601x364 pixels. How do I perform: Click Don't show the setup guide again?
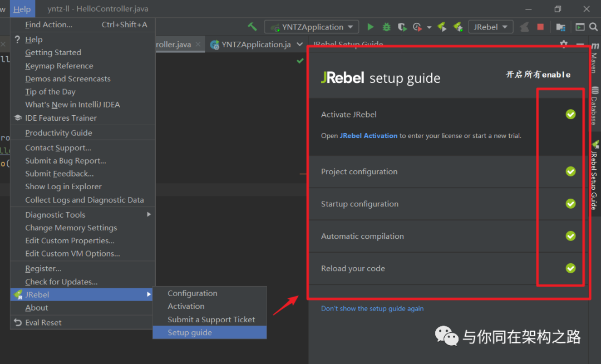(372, 308)
